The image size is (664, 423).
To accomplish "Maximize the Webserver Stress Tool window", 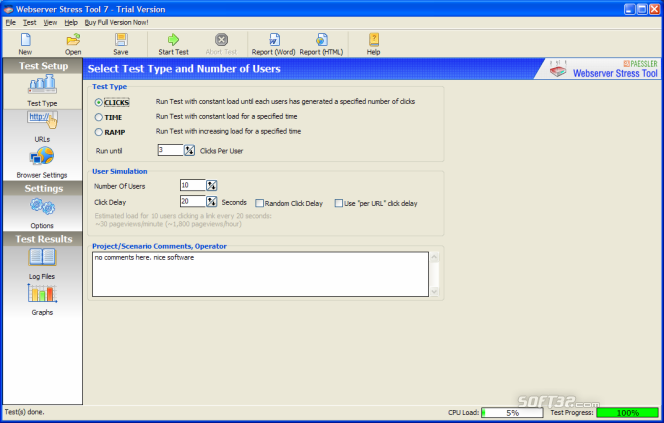I will point(642,9).
